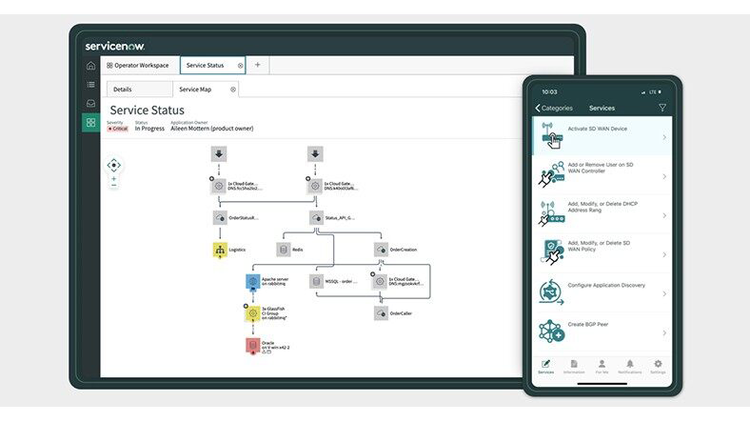Switch to the Operator Workspace tab
The height and width of the screenshot is (422, 750).
click(138, 66)
